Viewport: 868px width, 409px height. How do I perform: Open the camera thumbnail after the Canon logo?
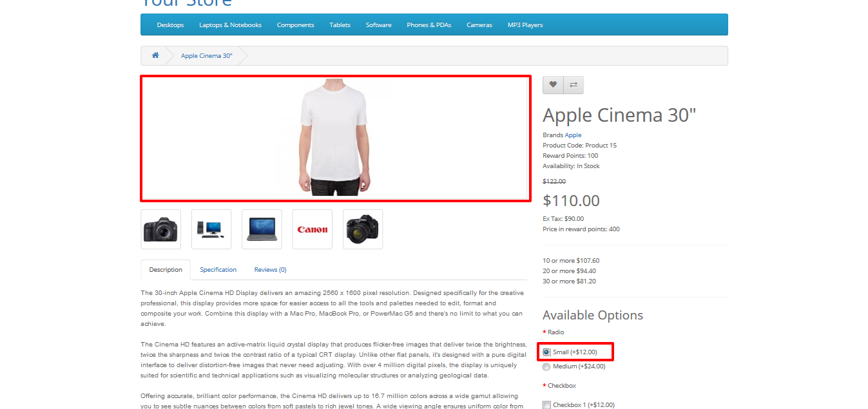click(363, 229)
